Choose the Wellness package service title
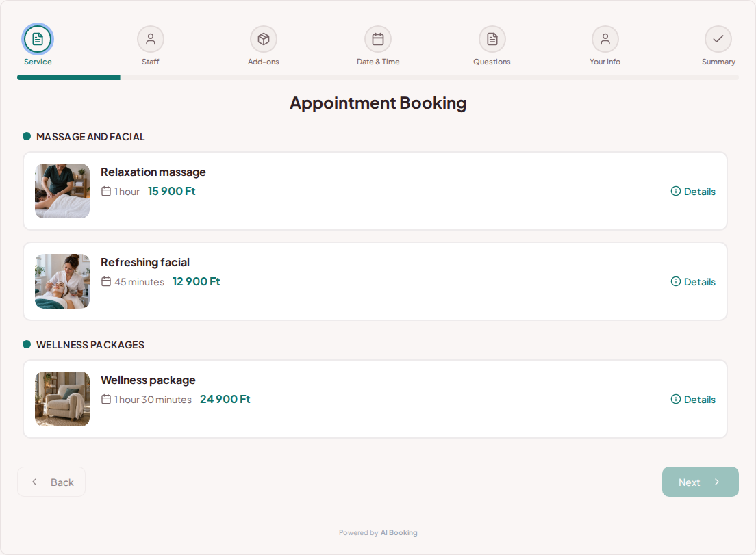 point(148,380)
